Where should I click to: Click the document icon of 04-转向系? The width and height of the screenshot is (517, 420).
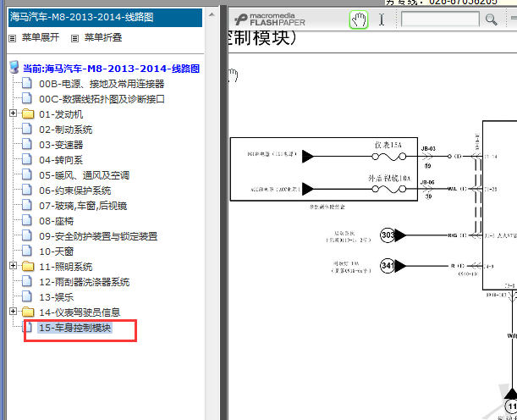click(x=27, y=159)
